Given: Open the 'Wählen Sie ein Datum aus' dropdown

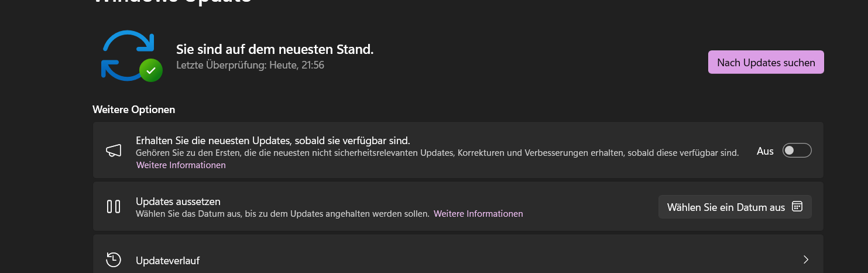Looking at the screenshot, I should (735, 207).
